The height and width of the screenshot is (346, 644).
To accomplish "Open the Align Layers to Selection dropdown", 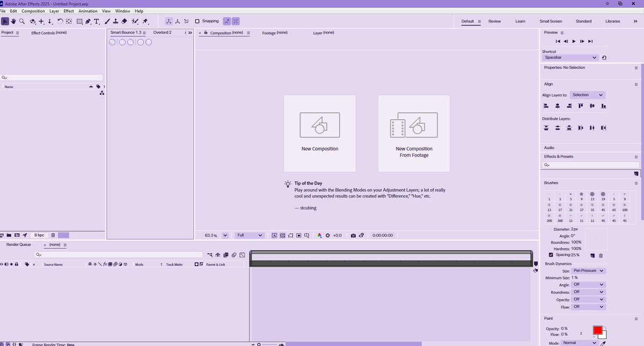I will point(588,95).
